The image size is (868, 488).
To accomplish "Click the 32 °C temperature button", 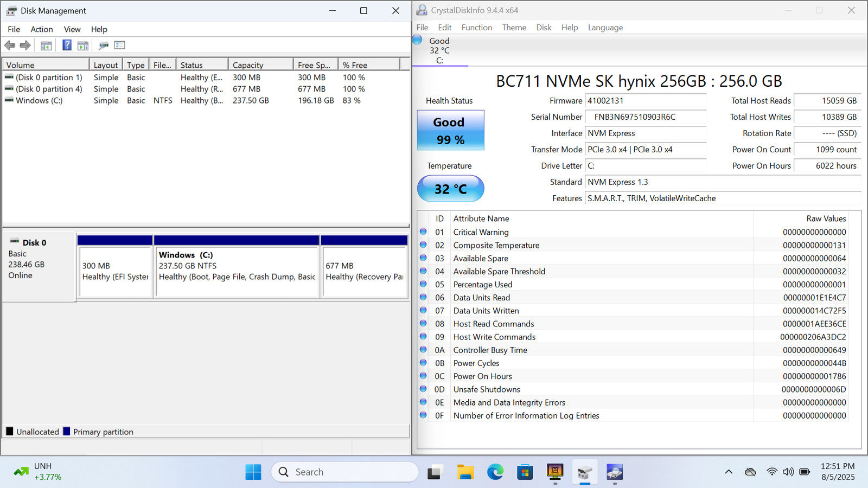I will click(x=450, y=189).
